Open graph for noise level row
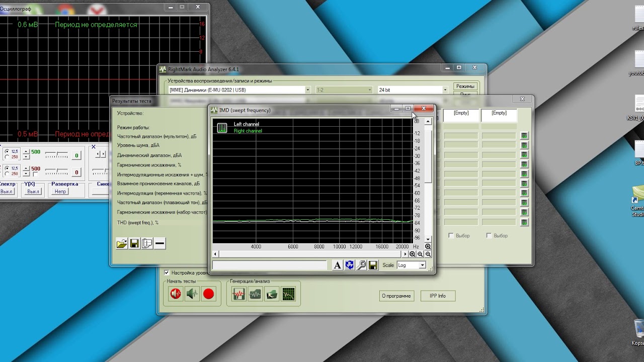This screenshot has width=644, height=362. click(524, 145)
